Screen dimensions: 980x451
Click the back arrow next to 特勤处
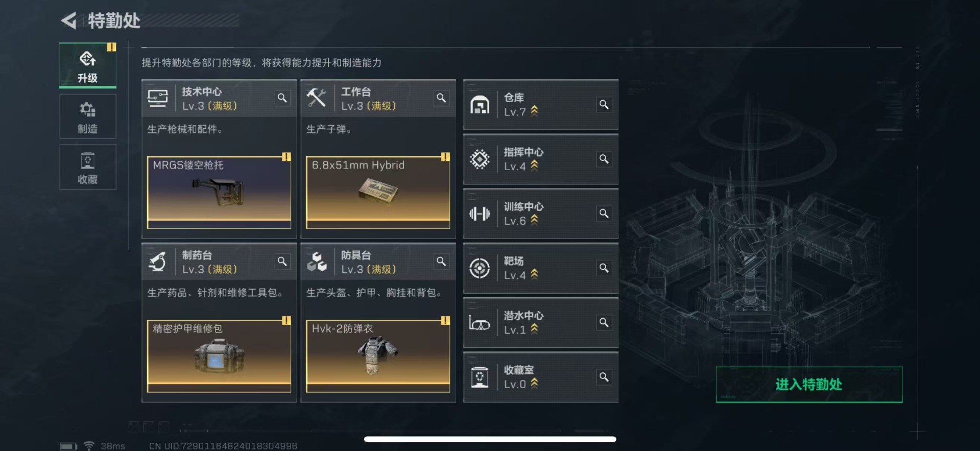69,20
